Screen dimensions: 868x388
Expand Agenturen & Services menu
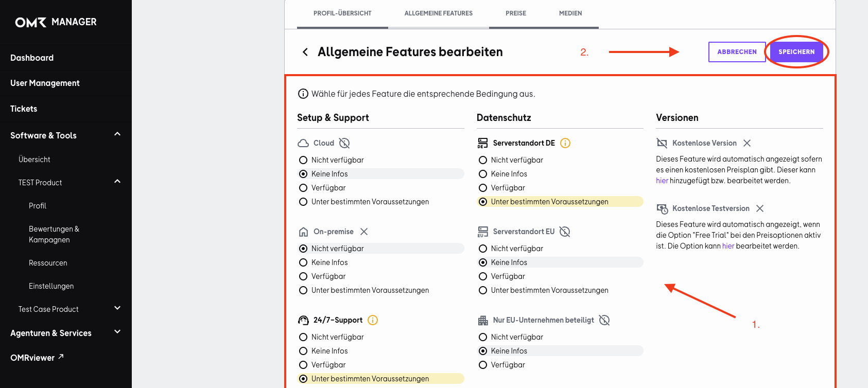click(x=117, y=332)
